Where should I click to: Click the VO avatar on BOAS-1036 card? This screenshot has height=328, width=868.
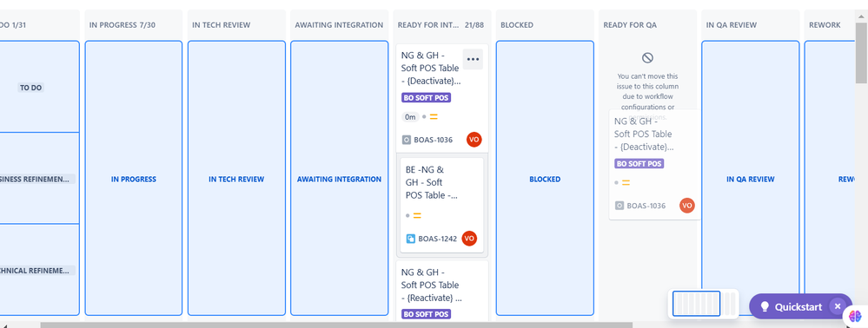(474, 140)
